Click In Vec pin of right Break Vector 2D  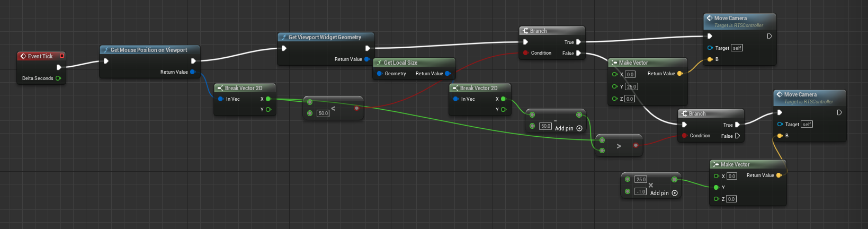point(455,99)
